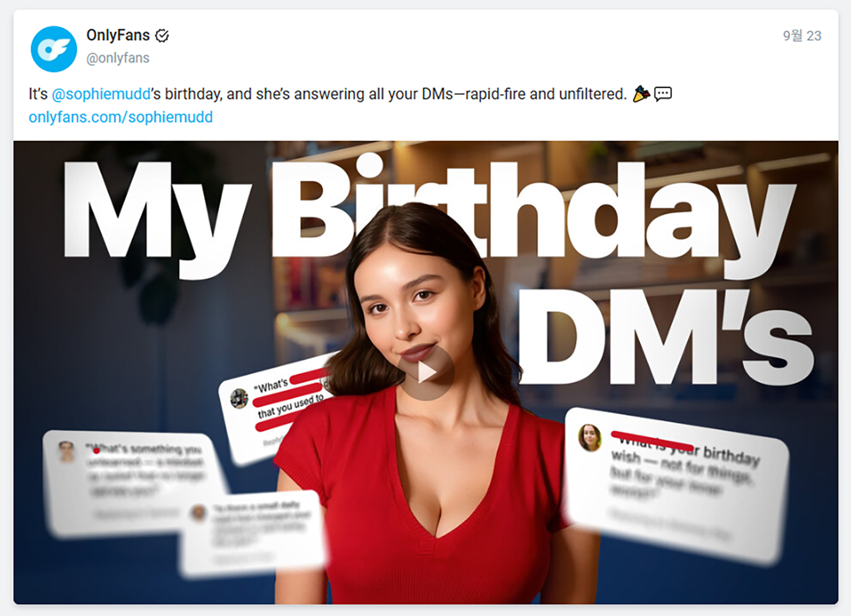Click the verified checkmark badge

coord(162,36)
